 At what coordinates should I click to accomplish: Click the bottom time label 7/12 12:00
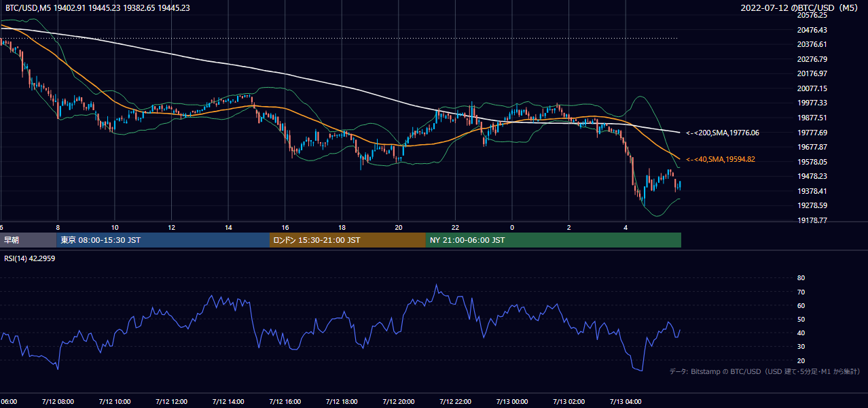click(x=171, y=402)
